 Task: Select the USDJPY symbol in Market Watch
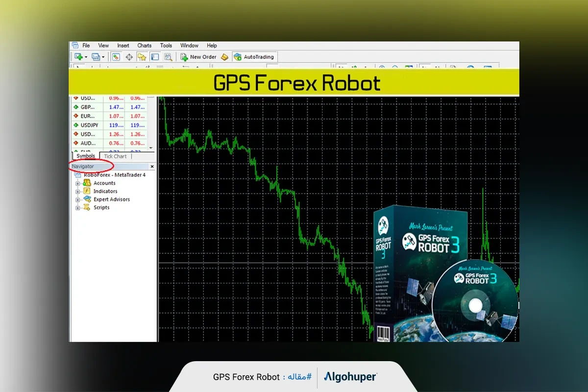click(x=90, y=125)
